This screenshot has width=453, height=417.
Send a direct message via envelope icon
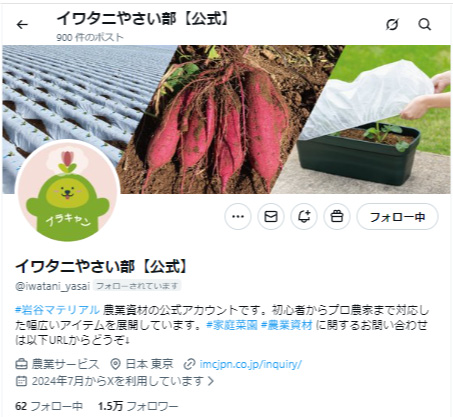[x=271, y=217]
